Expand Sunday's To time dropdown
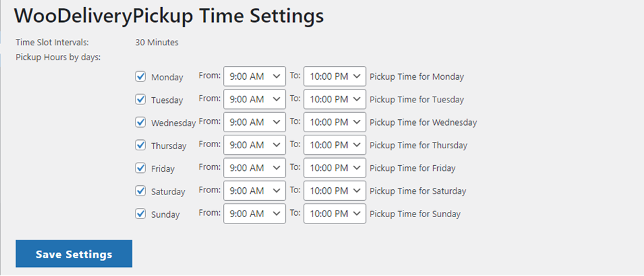 pos(335,213)
